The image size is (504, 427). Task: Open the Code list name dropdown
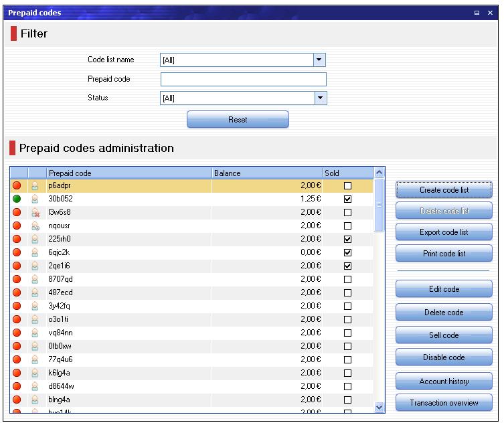pyautogui.click(x=319, y=60)
